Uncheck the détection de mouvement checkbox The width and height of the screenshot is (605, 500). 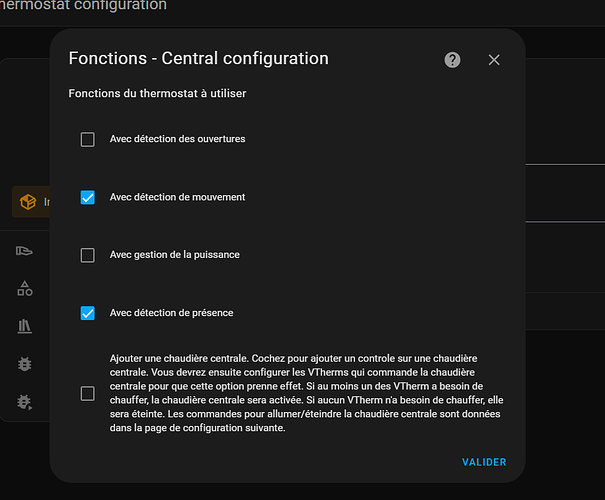click(x=88, y=197)
